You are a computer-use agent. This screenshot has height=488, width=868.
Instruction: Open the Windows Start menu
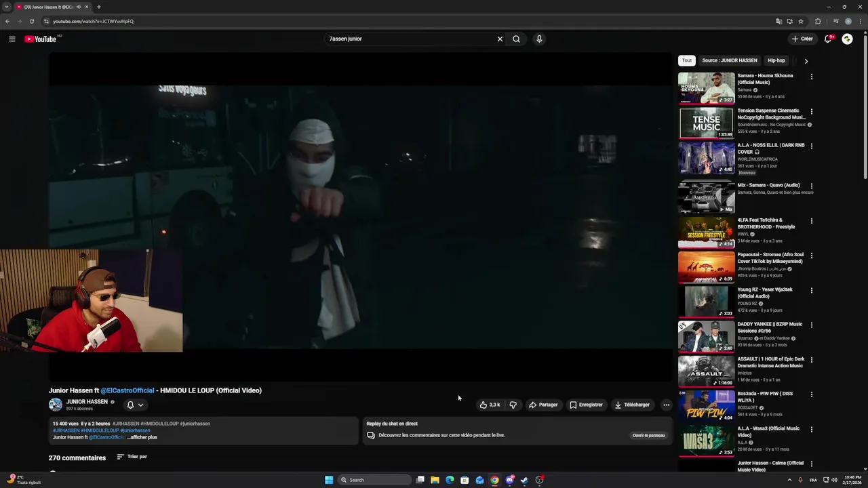pyautogui.click(x=329, y=480)
